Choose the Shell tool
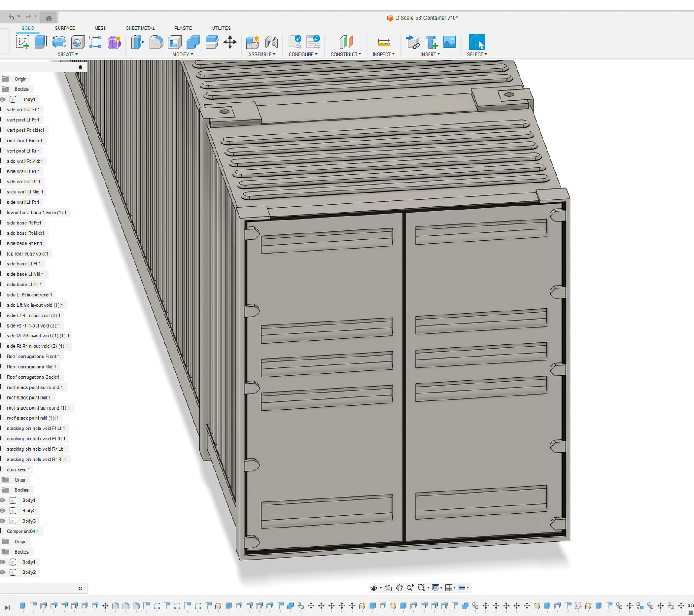694x616 pixels. coord(175,42)
